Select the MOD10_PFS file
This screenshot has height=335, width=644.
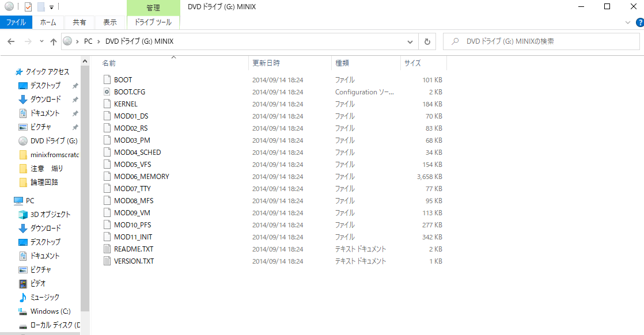pyautogui.click(x=132, y=225)
